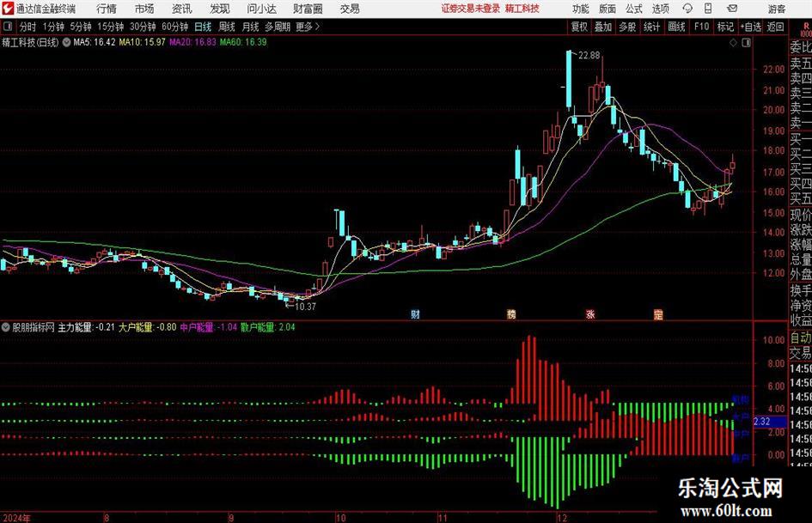Viewport: 812px width, 523px height.
Task: Open the mobile phone icon in title bar
Action: 708,9
